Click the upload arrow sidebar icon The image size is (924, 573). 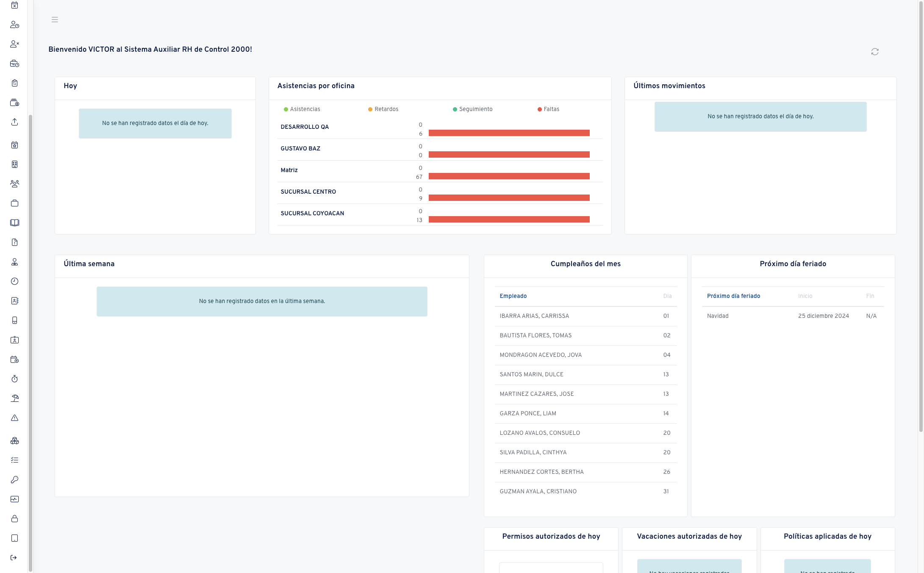[14, 122]
